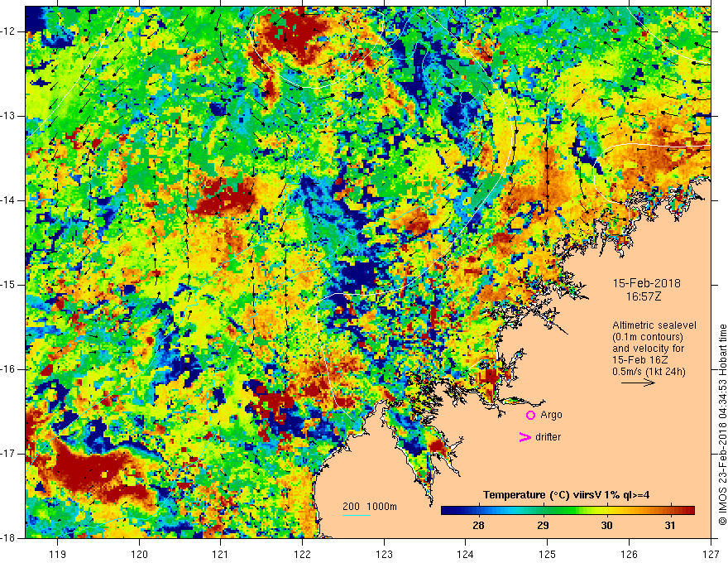Click the 0.5m/s velocity scale arrow
The width and height of the screenshot is (728, 563).
click(x=638, y=383)
